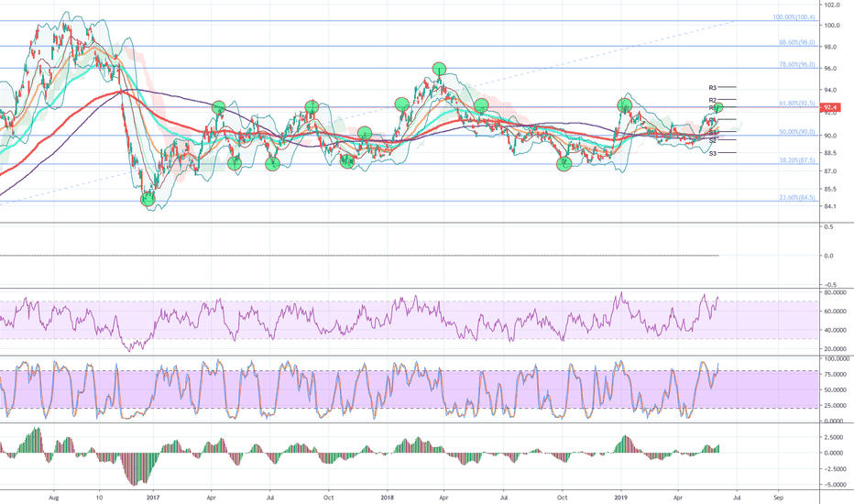The height and width of the screenshot is (504, 854).
Task: Click the red 92.4 current price label
Action: [830, 107]
